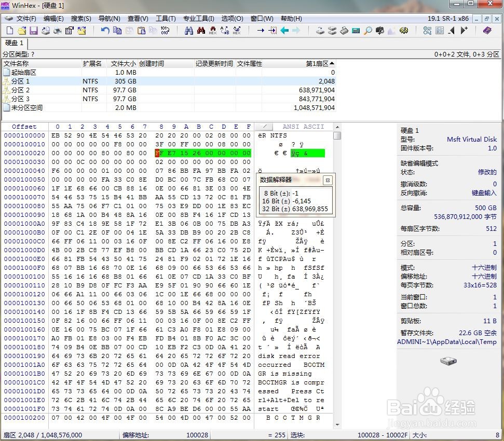Viewport: 504px width, 441px height.
Task: Select the 分区 1 row
Action: click(169, 81)
